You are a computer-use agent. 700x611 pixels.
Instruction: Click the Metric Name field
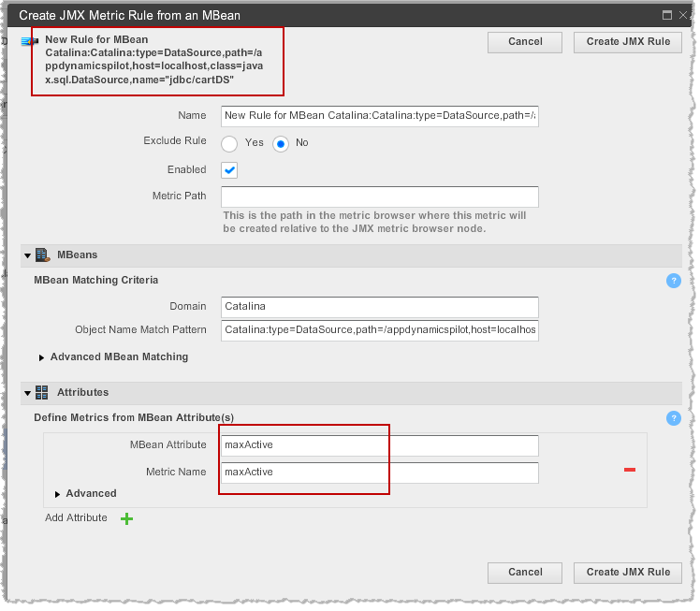coord(379,473)
